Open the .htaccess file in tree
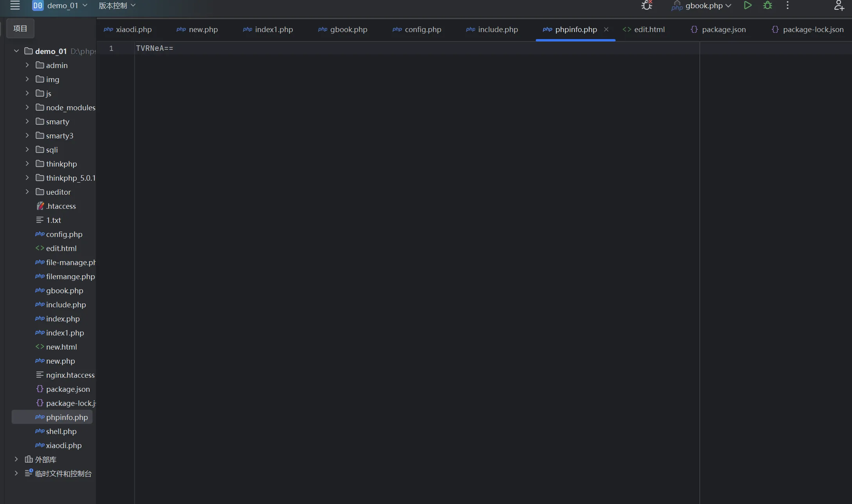 (61, 206)
